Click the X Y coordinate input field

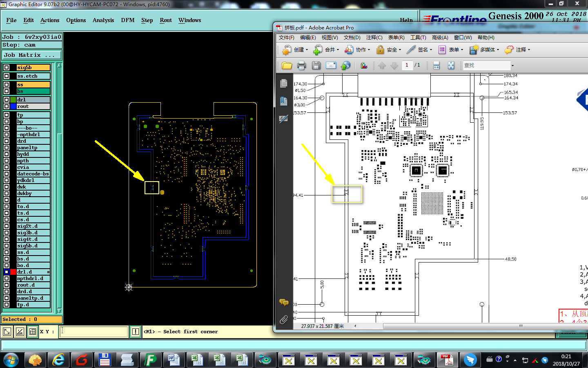(94, 332)
